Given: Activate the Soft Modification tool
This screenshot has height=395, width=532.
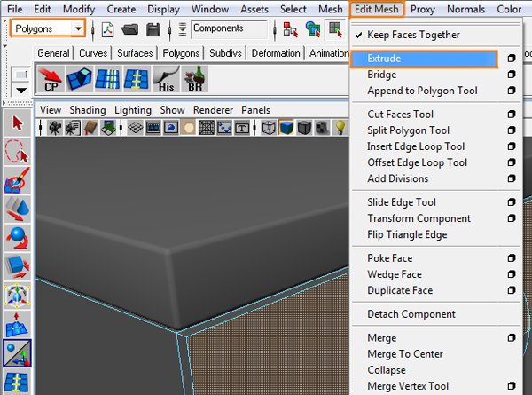Looking at the screenshot, I should point(17,324).
